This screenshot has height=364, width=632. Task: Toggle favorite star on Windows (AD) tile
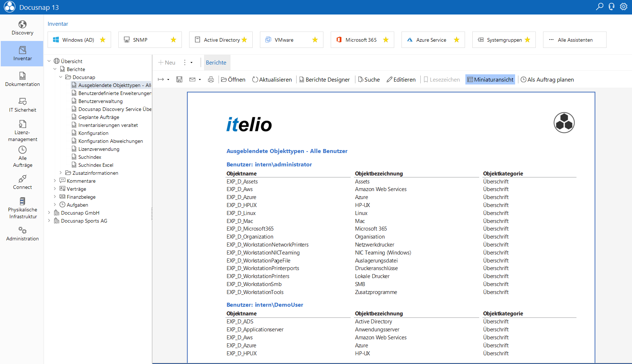(x=103, y=40)
